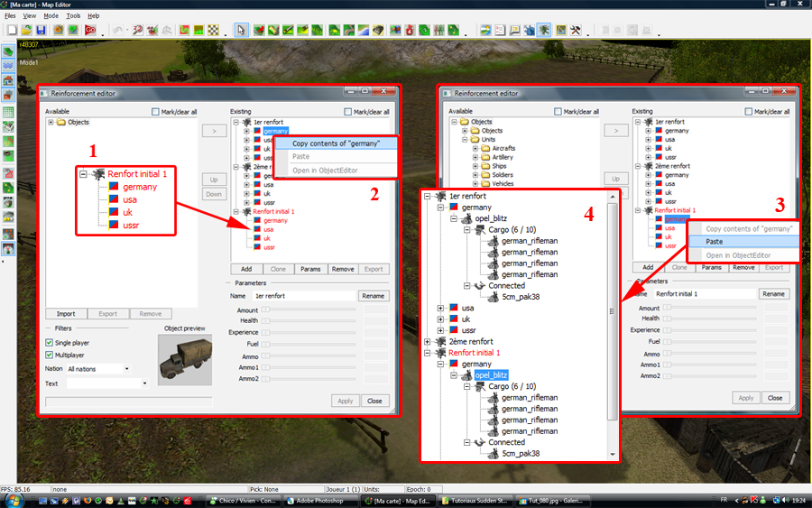Click the Rename button beside '1er renfort'
The height and width of the screenshot is (508, 812).
tap(373, 296)
